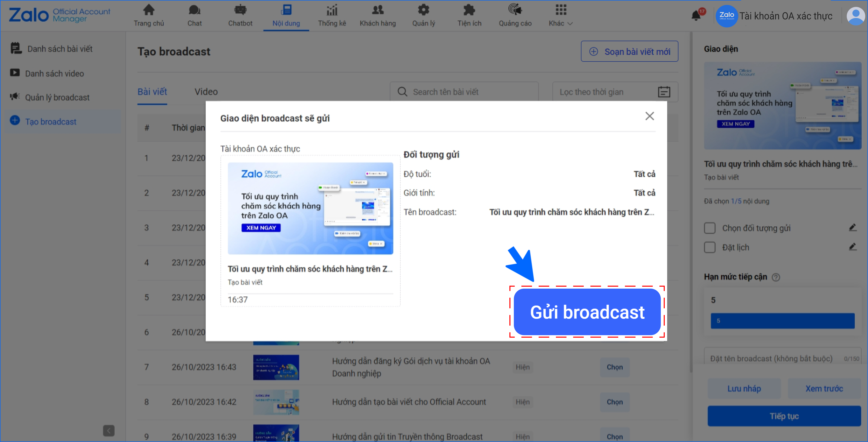Click the thumbnail of row 9 article
The width and height of the screenshot is (868, 442).
[x=276, y=433]
